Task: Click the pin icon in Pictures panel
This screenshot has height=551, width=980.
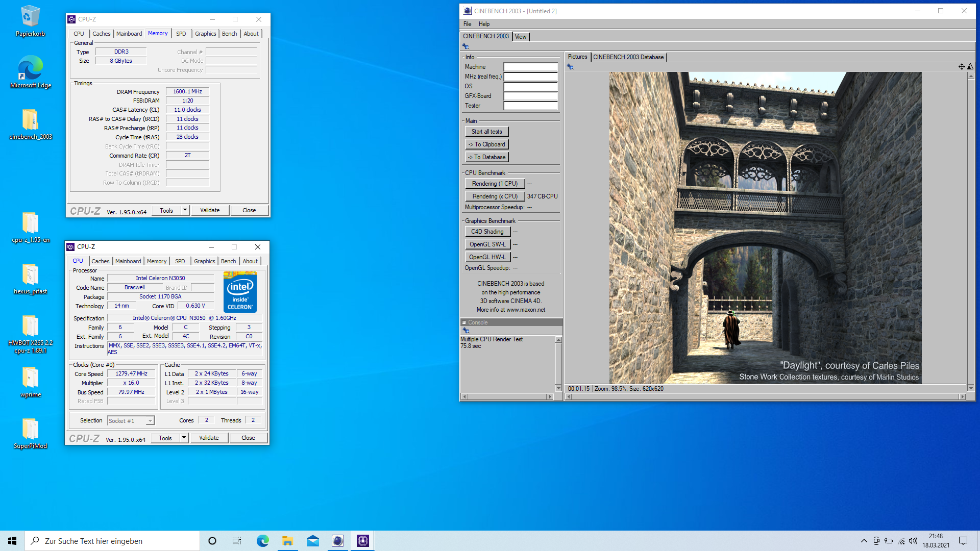Action: pos(570,67)
